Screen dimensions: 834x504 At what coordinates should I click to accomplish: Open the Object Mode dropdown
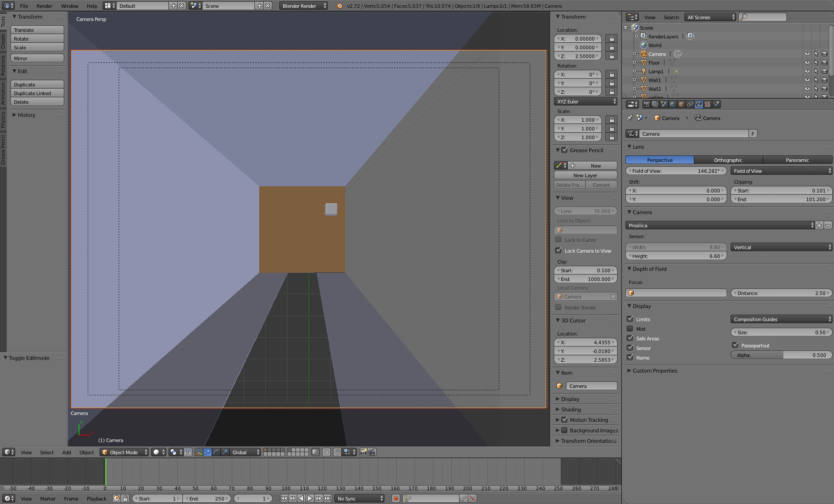(x=124, y=452)
